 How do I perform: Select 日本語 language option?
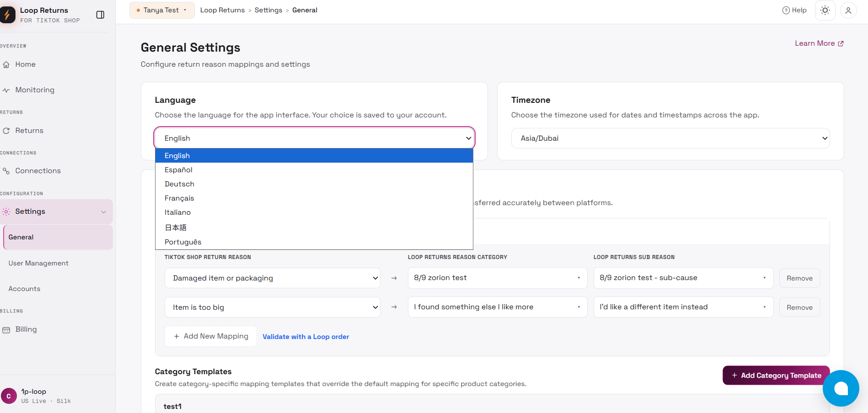(x=314, y=227)
